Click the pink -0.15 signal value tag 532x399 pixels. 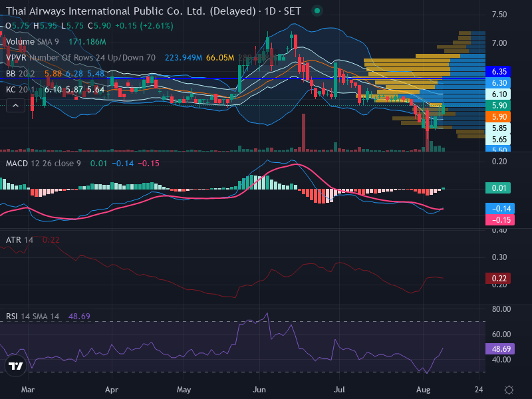coord(500,220)
